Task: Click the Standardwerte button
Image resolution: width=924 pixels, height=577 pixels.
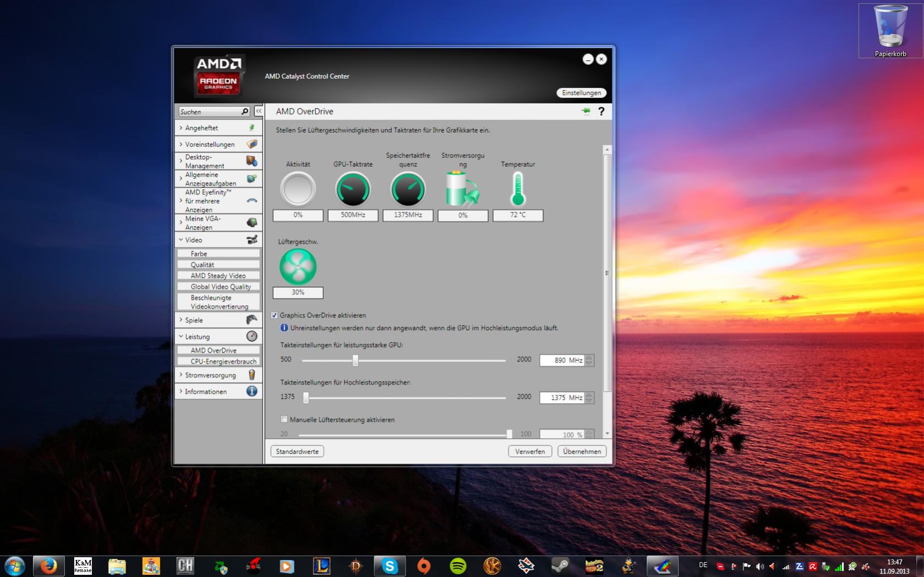Action: 297,451
